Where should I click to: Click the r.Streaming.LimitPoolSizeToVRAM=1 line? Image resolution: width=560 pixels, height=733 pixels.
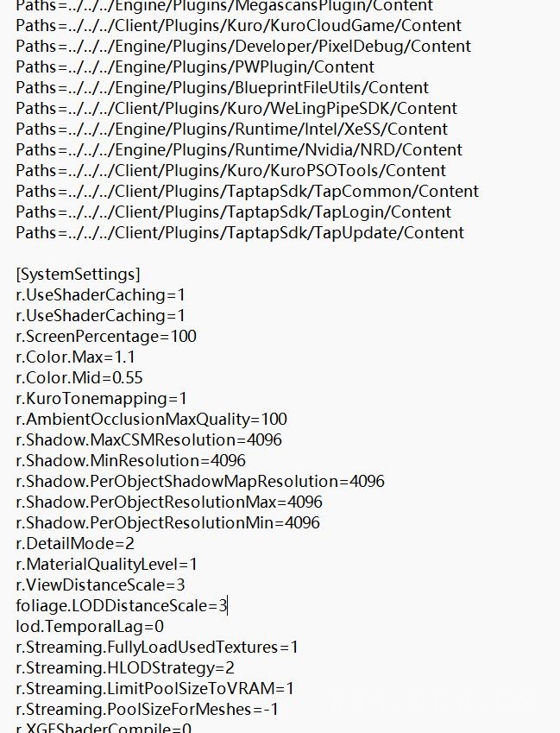[x=154, y=689]
